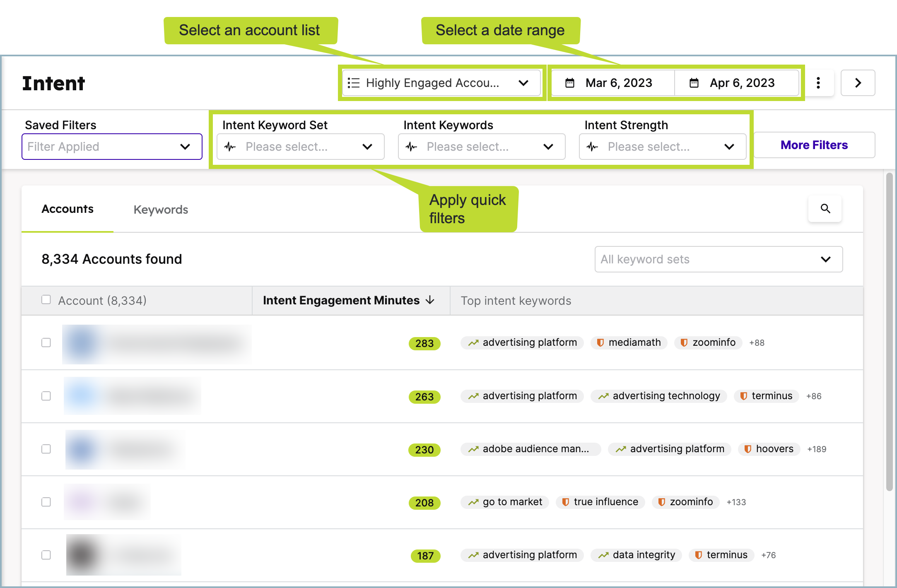This screenshot has height=588, width=897.
Task: Click calendar icon beside Mar 6, 2023
Action: 570,83
